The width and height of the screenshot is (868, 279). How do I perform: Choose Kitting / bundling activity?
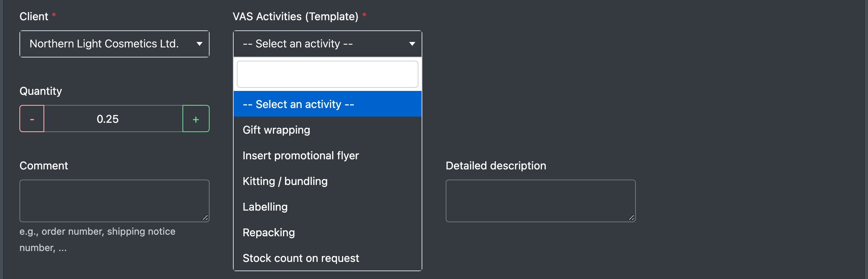(x=328, y=181)
